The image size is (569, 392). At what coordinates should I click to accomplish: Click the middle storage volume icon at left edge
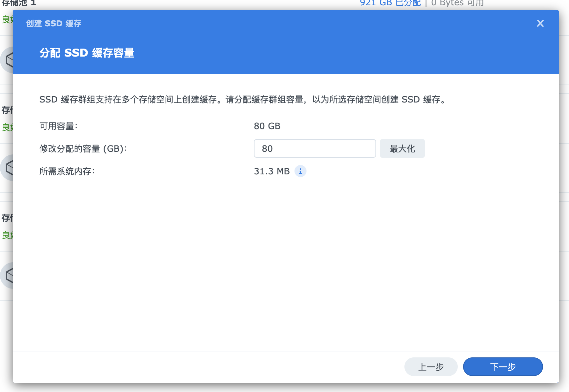tap(7, 168)
